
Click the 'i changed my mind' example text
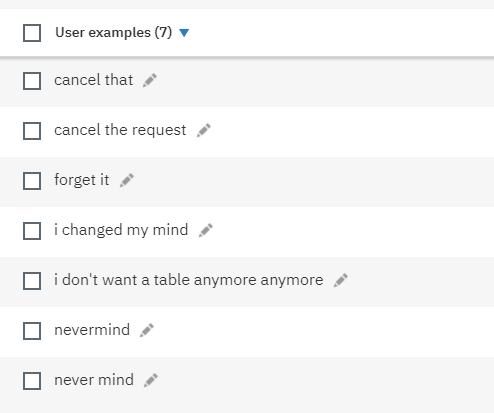point(121,230)
